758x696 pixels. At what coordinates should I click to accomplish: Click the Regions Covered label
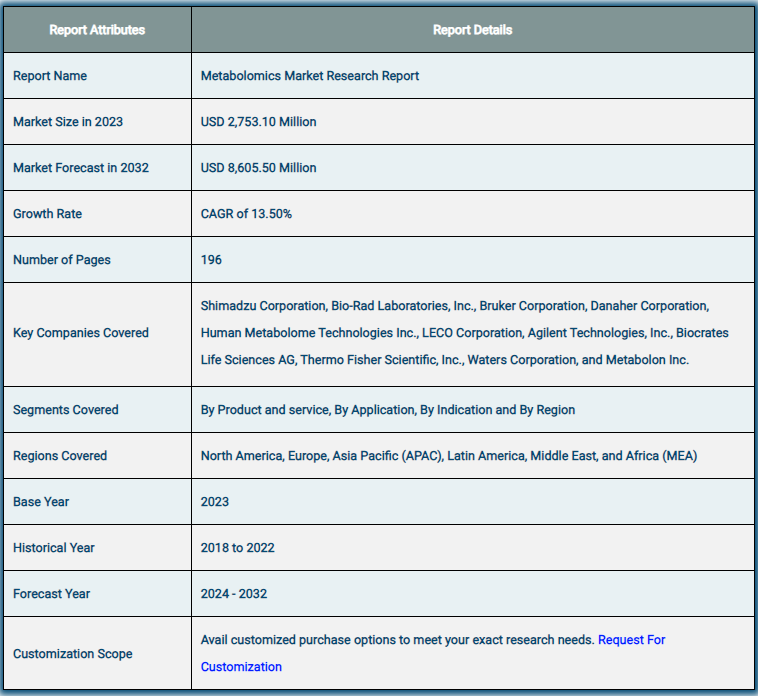pos(60,456)
